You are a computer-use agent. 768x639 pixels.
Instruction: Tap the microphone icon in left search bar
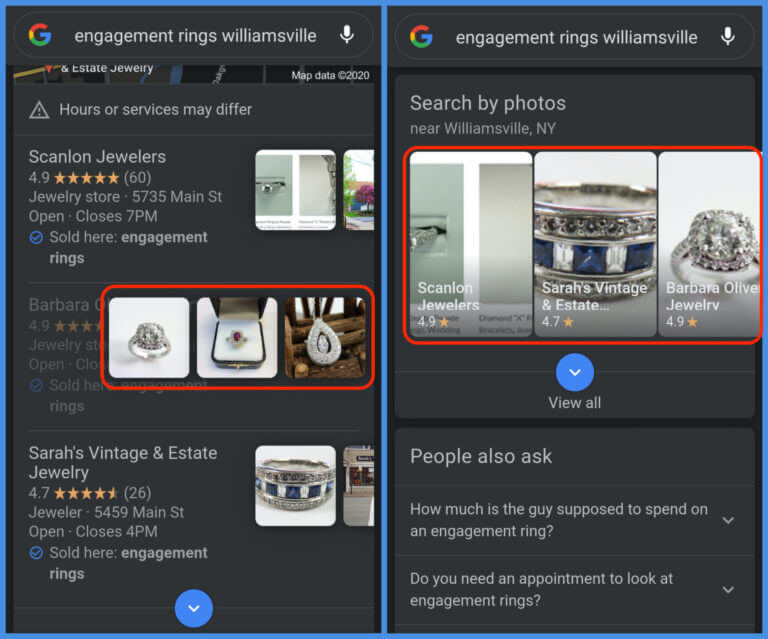347,36
